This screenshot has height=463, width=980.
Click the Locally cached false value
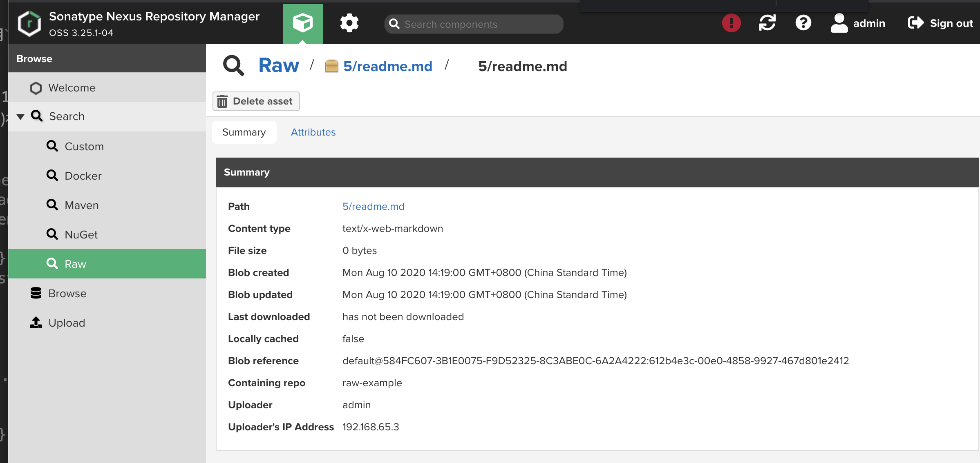pos(353,339)
